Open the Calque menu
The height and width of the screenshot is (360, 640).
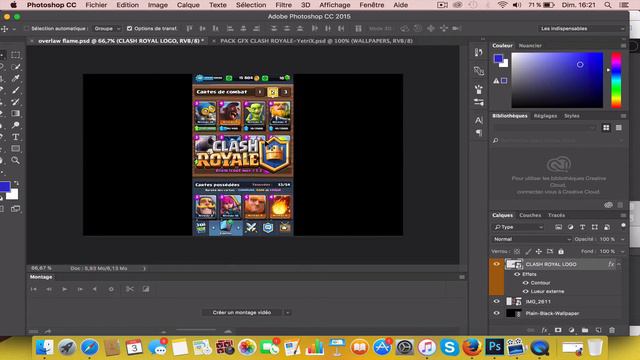tap(188, 5)
